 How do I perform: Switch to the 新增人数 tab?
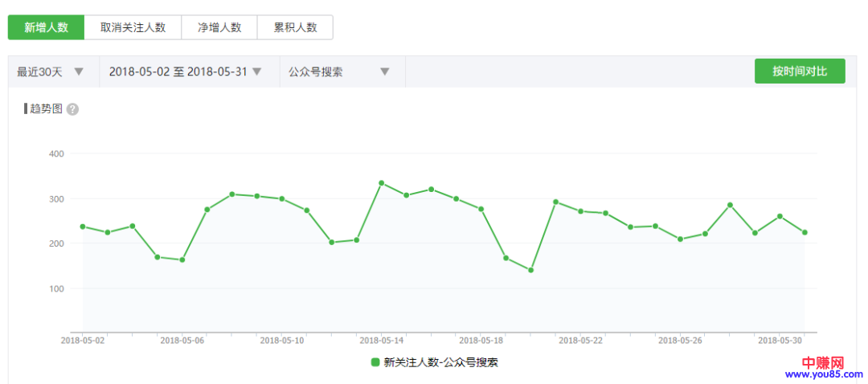46,27
